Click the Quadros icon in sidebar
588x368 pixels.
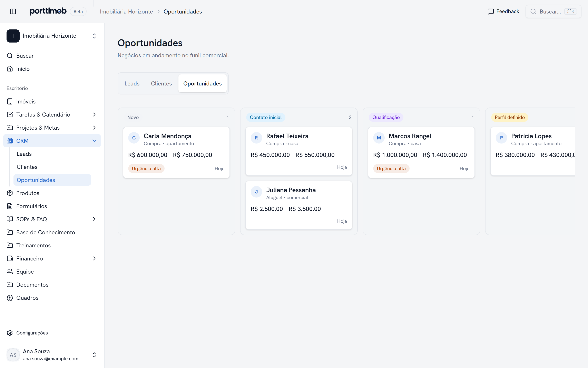[x=10, y=298]
